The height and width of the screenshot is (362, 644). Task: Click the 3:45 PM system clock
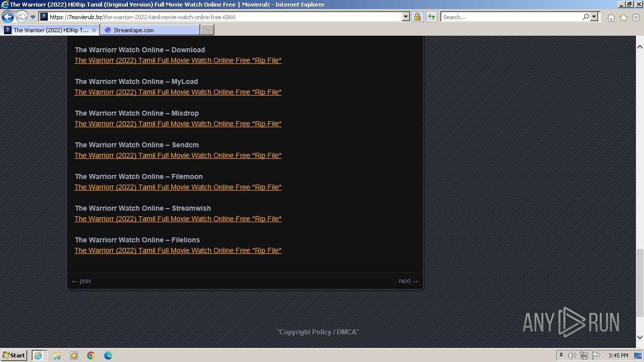point(618,355)
